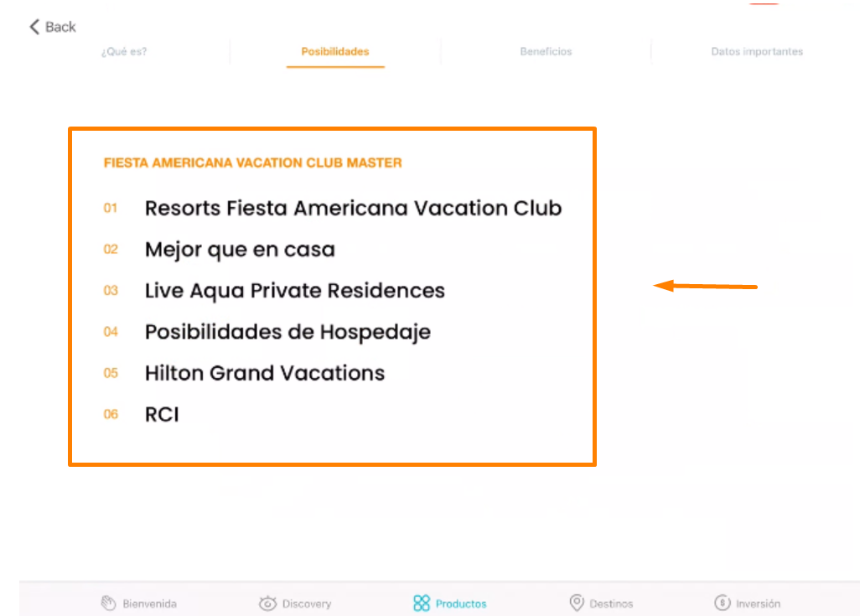Select Hilton Grand Vacations entry

click(265, 373)
